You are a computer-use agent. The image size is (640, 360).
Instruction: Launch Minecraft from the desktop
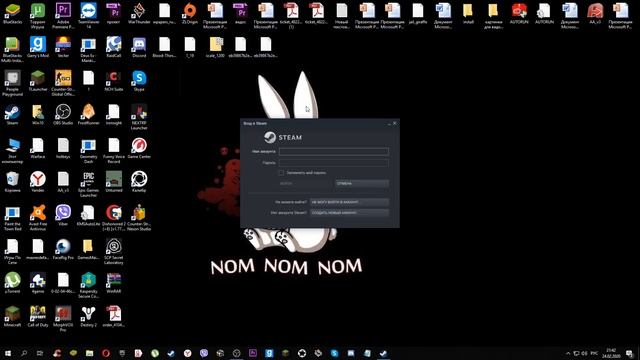coord(13,316)
